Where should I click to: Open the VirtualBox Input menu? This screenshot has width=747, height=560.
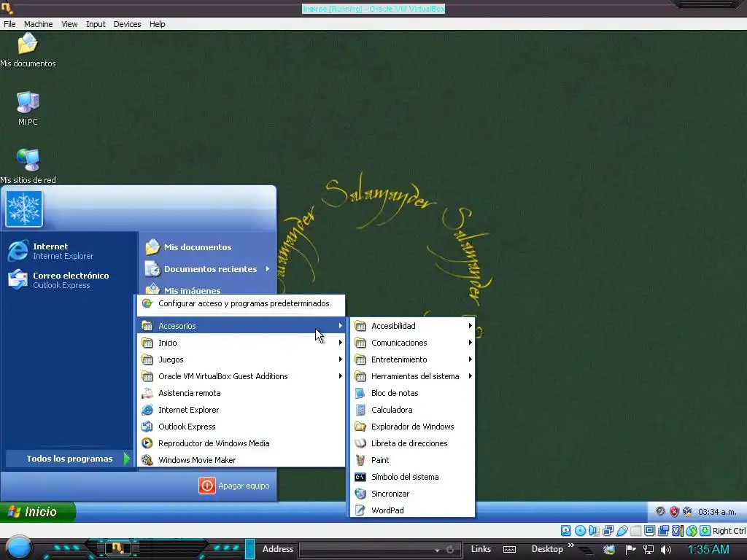click(96, 24)
